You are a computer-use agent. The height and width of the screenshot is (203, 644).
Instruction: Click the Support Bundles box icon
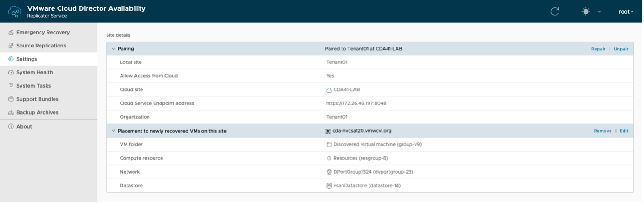11,99
